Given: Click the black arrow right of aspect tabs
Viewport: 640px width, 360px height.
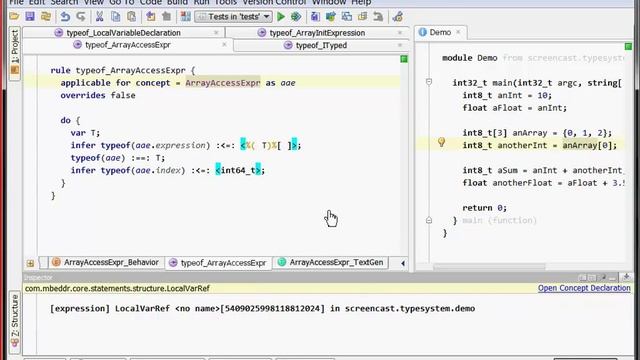Looking at the screenshot, I should point(403,263).
